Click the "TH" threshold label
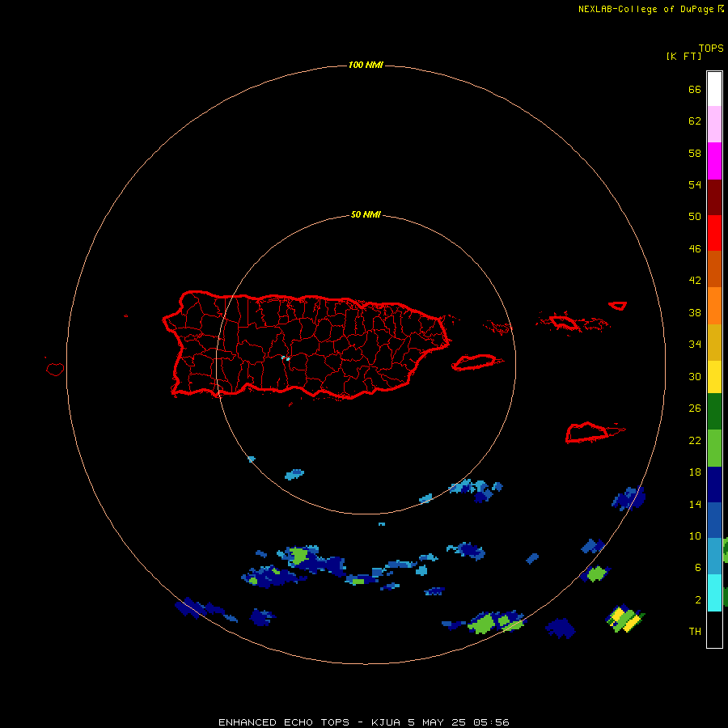 tap(695, 632)
